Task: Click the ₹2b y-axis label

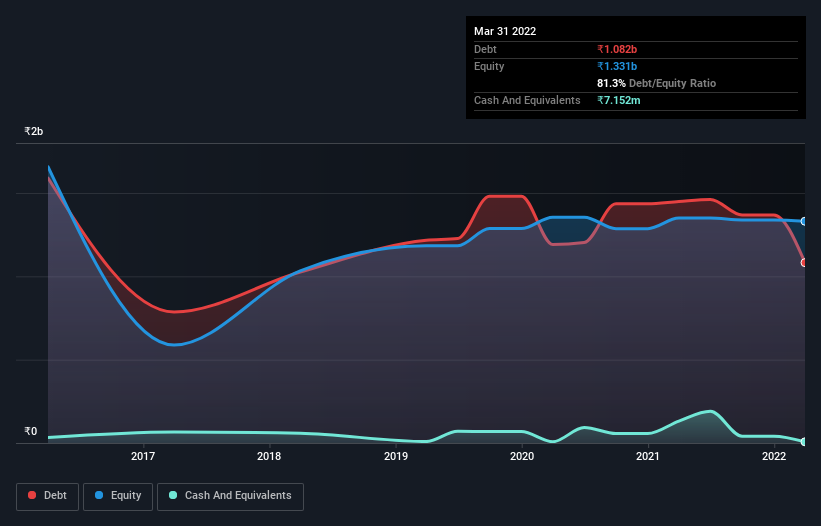Action: click(34, 131)
